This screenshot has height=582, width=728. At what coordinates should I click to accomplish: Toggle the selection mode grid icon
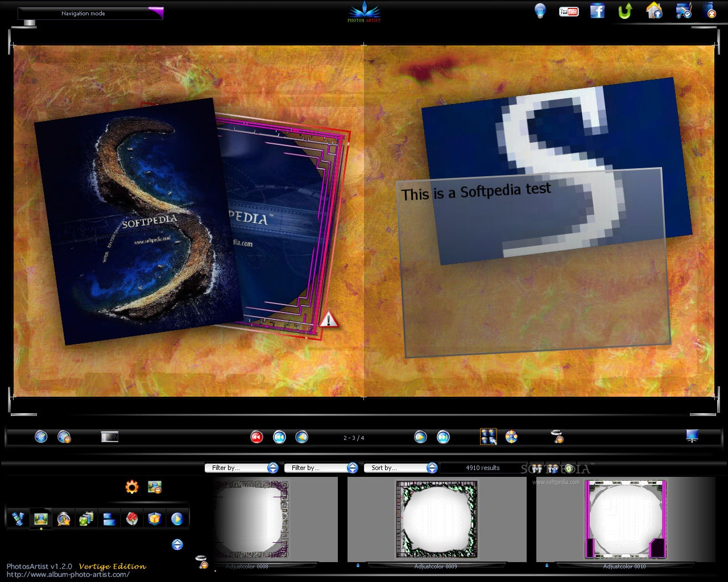(489, 436)
